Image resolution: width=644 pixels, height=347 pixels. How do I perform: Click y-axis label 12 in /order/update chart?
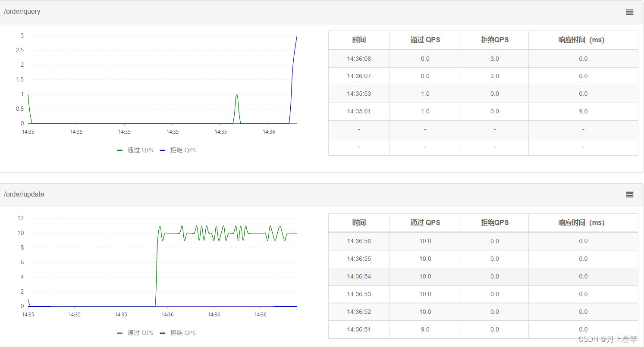20,218
